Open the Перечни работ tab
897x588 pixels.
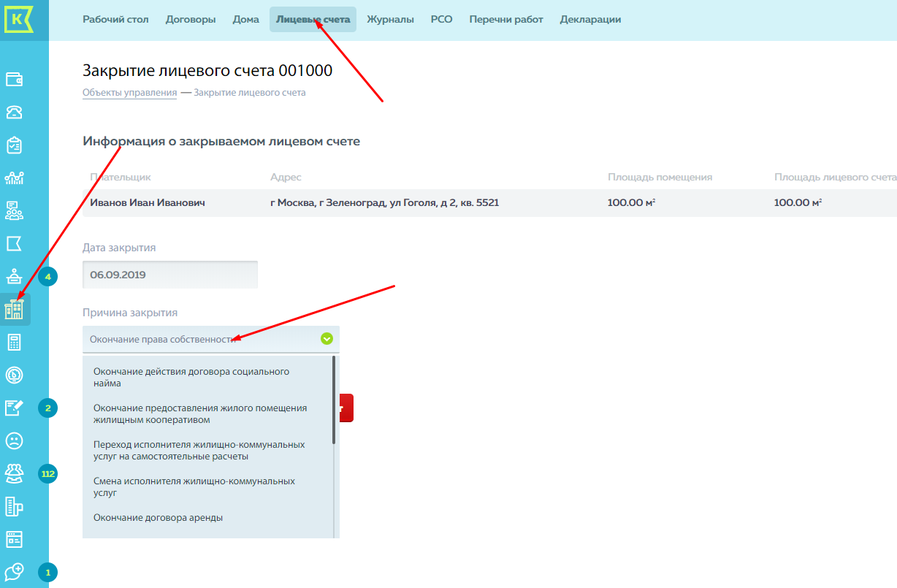pyautogui.click(x=506, y=20)
